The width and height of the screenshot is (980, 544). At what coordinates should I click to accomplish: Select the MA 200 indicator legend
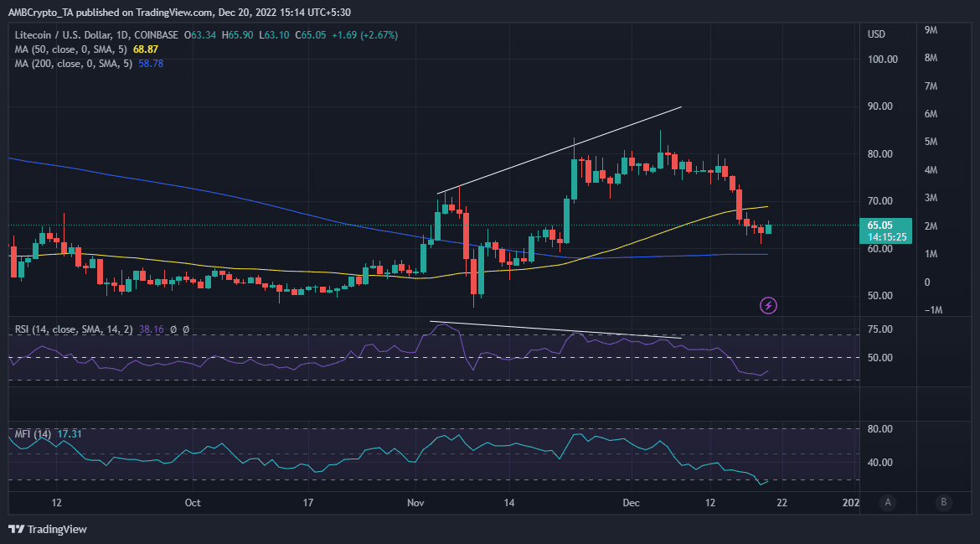coord(74,64)
